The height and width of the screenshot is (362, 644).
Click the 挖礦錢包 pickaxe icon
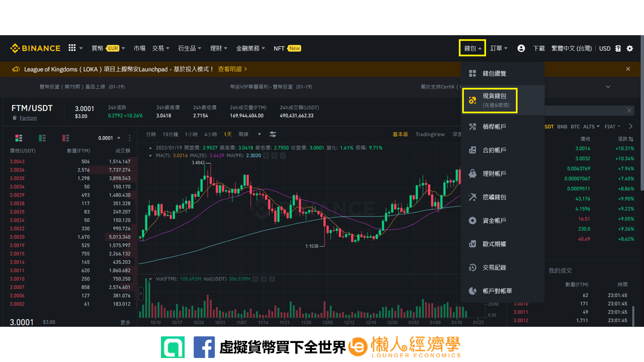click(x=472, y=197)
